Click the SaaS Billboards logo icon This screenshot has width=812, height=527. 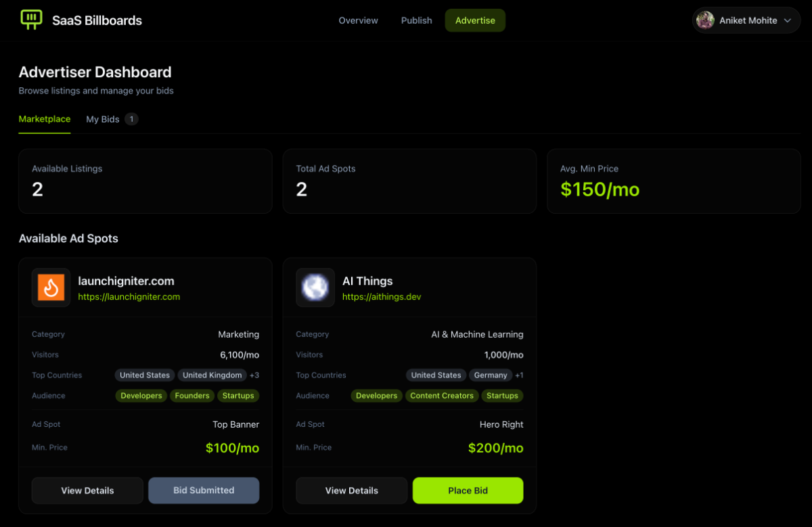click(x=31, y=20)
